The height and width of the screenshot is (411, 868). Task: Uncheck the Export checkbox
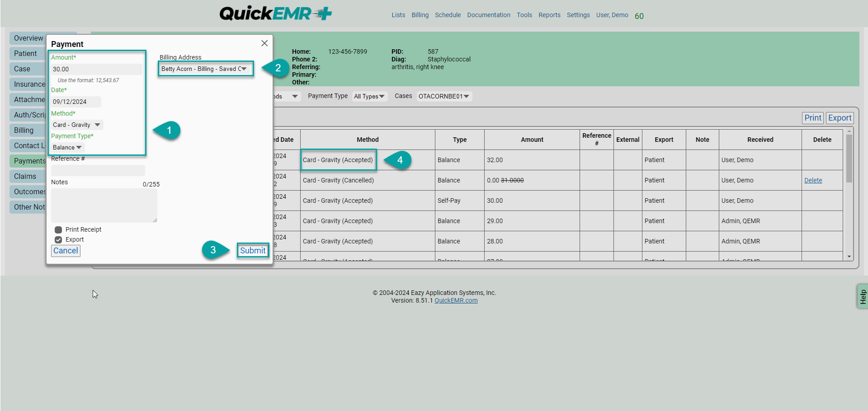[58, 240]
